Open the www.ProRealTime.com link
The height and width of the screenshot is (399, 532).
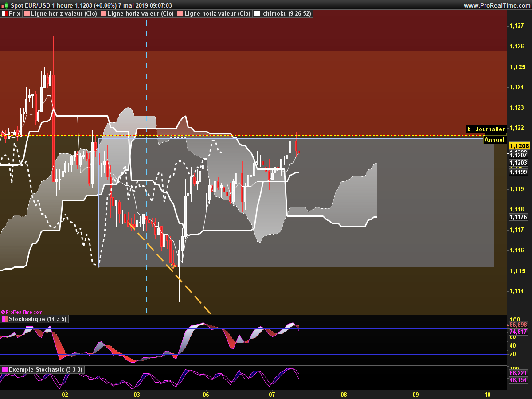[x=497, y=5]
